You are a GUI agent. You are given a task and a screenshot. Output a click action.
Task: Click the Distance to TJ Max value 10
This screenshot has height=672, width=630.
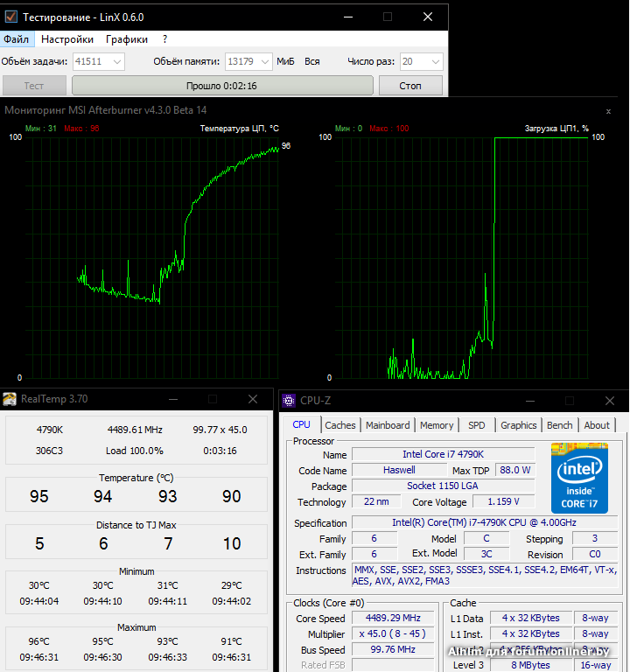coord(232,544)
